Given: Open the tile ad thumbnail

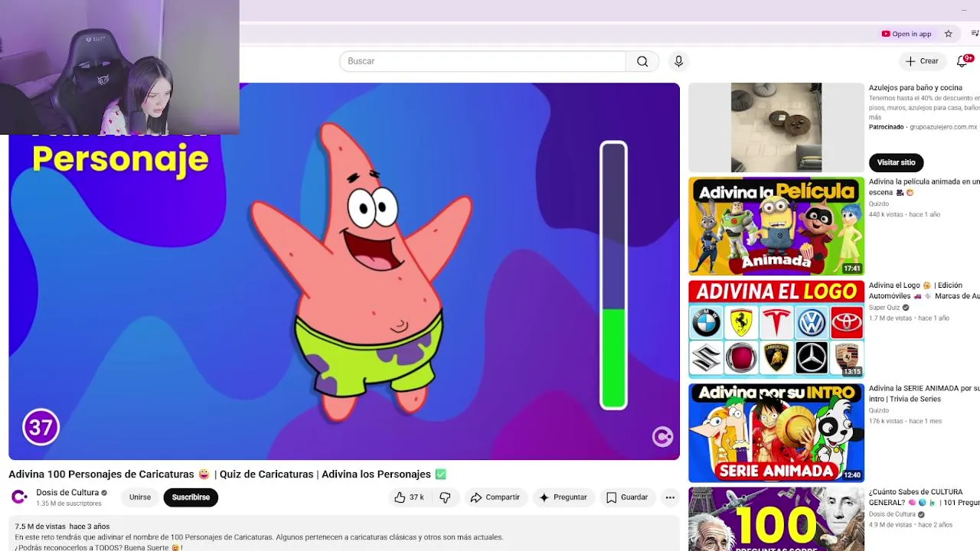Looking at the screenshot, I should (x=776, y=127).
